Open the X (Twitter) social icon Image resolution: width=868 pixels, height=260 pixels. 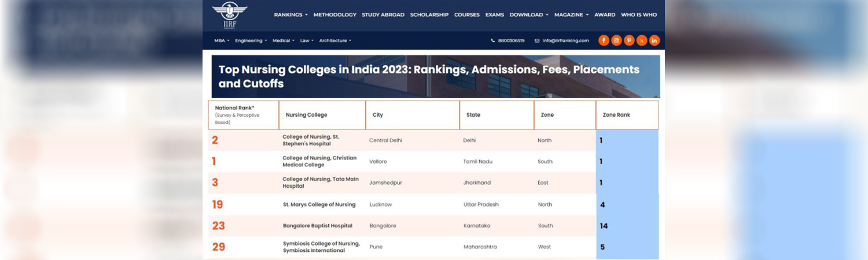642,40
